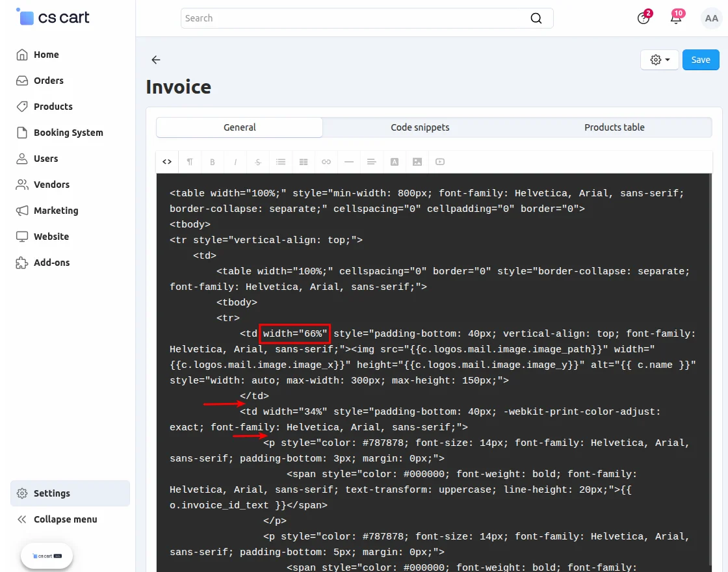Save the invoice template

(700, 60)
